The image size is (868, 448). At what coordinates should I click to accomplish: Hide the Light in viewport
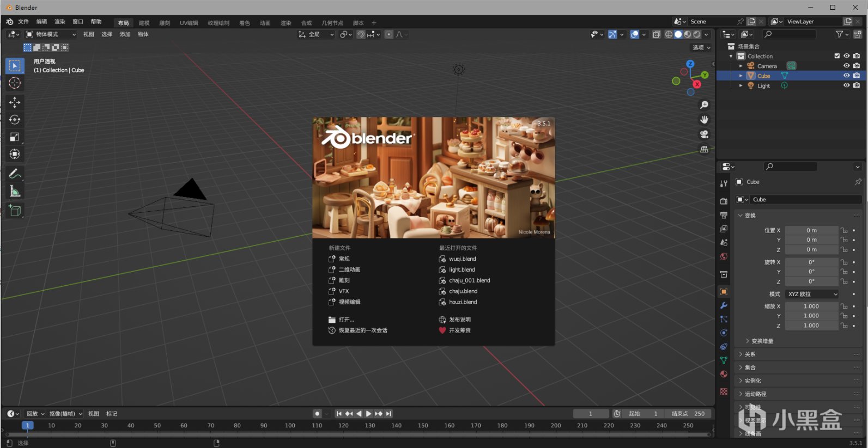846,85
